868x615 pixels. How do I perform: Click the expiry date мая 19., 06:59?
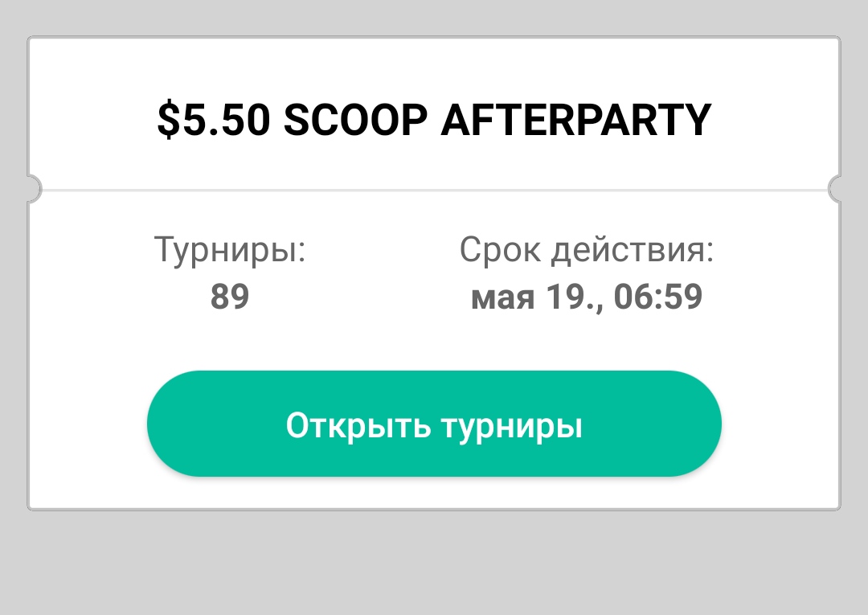tap(587, 297)
